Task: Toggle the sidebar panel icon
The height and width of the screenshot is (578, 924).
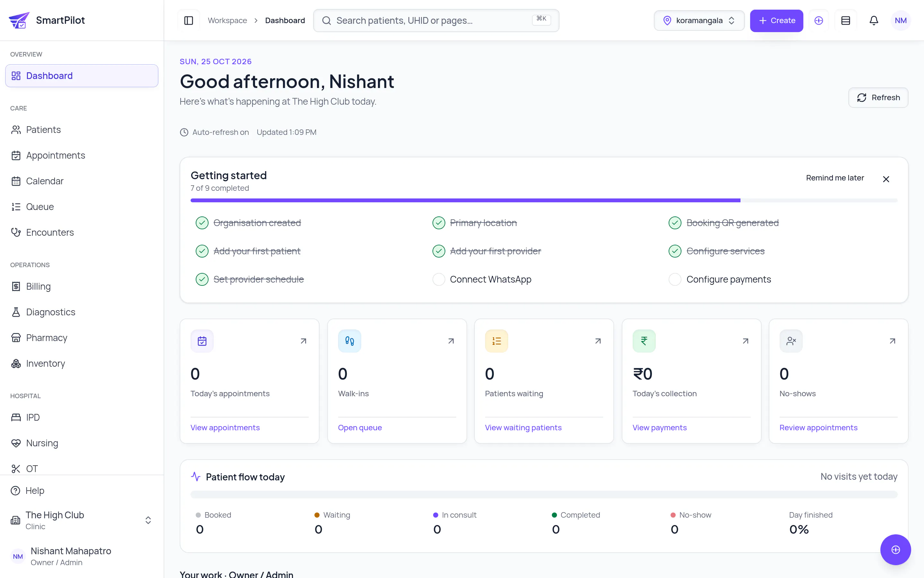Action: point(189,20)
